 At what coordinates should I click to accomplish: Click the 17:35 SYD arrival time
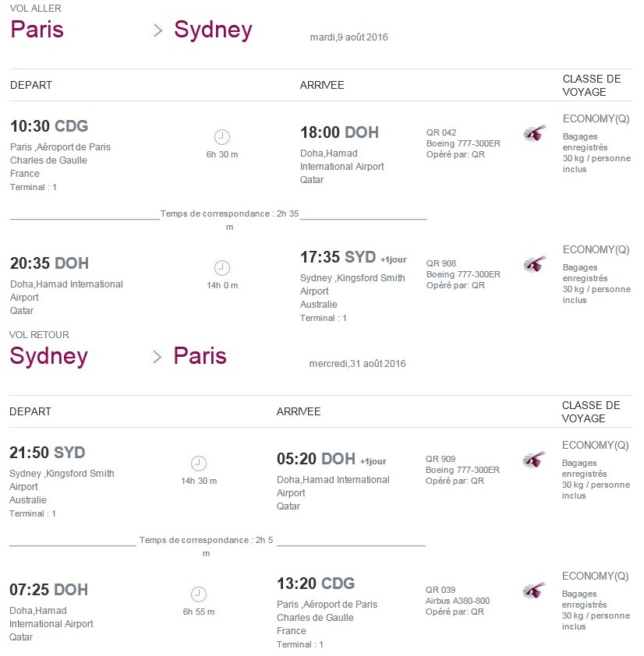pos(338,257)
